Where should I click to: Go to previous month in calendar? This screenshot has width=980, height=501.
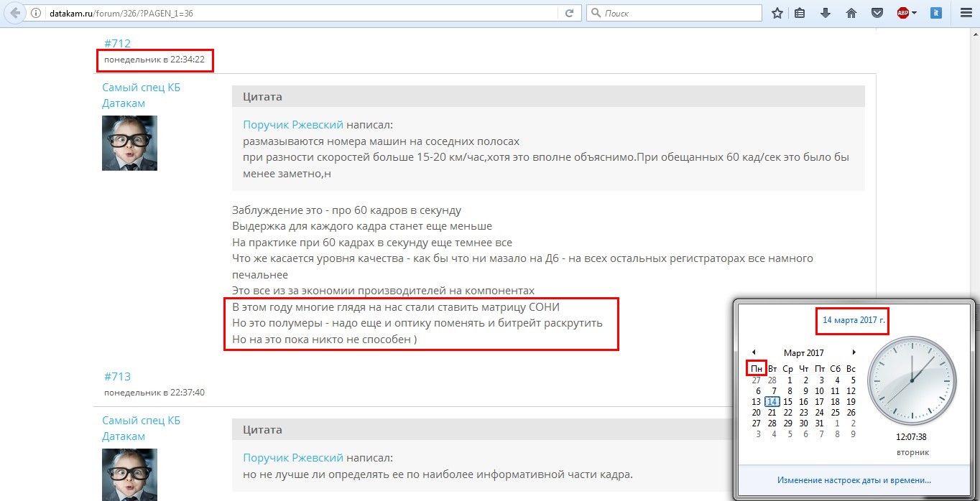pos(754,352)
